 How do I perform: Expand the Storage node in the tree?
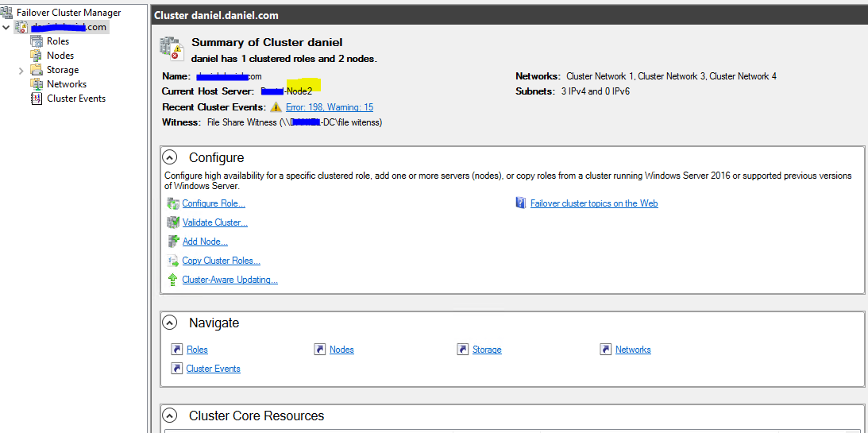coord(21,71)
